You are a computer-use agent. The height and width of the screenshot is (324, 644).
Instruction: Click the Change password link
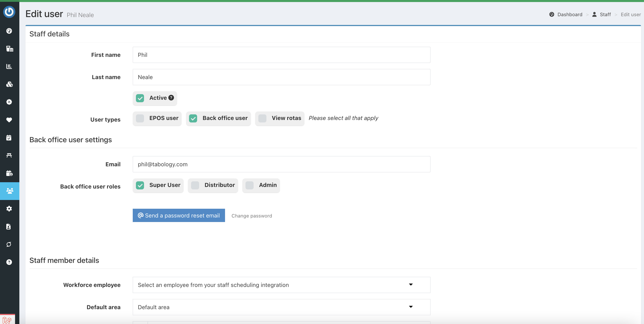point(252,216)
